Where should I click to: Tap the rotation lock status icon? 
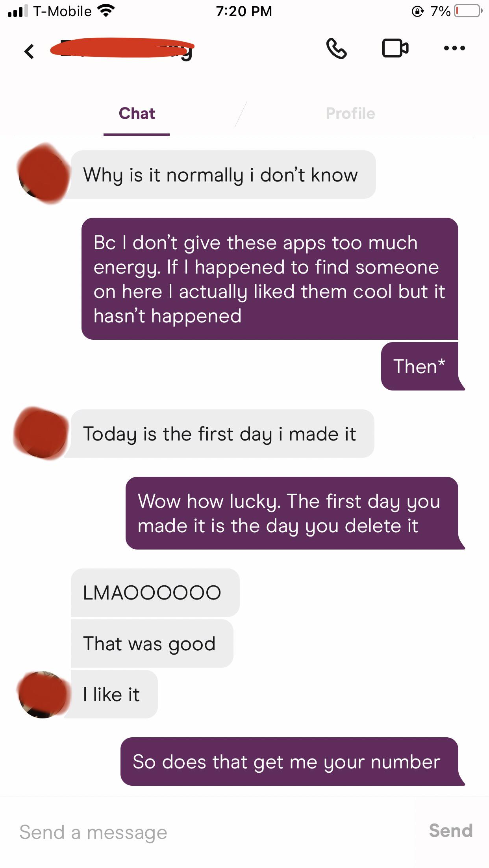pyautogui.click(x=418, y=11)
